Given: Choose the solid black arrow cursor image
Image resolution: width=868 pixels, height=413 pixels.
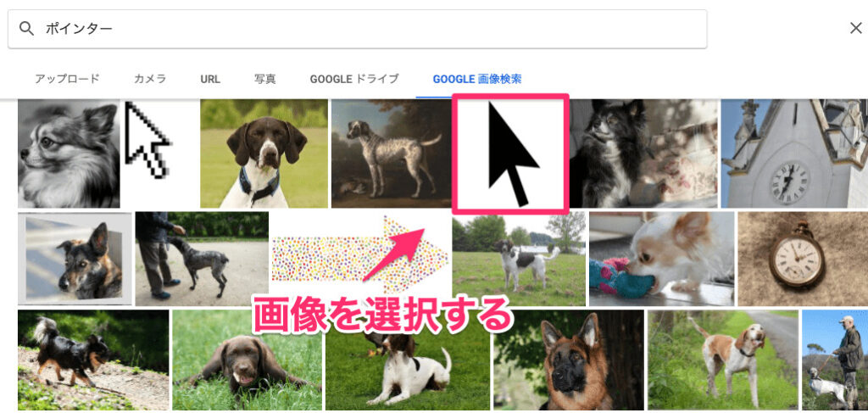Looking at the screenshot, I should click(511, 153).
